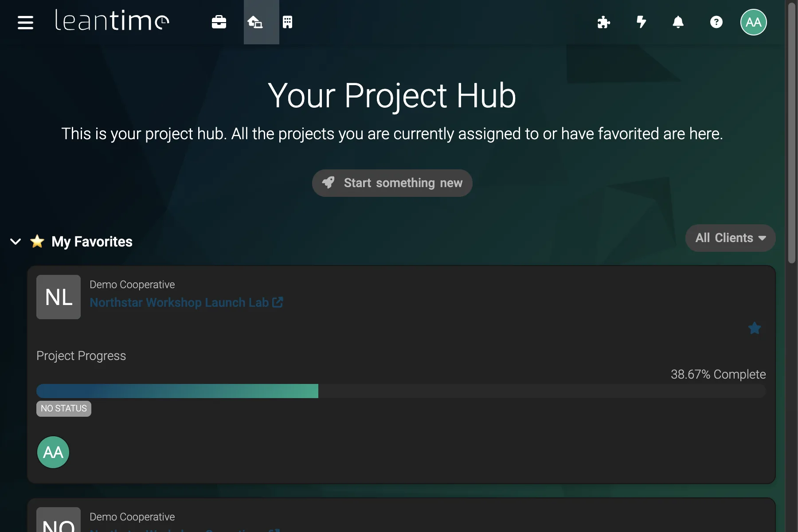Unfavorite Northstar Workshop Launch Lab star
This screenshot has height=532, width=798.
coord(754,328)
